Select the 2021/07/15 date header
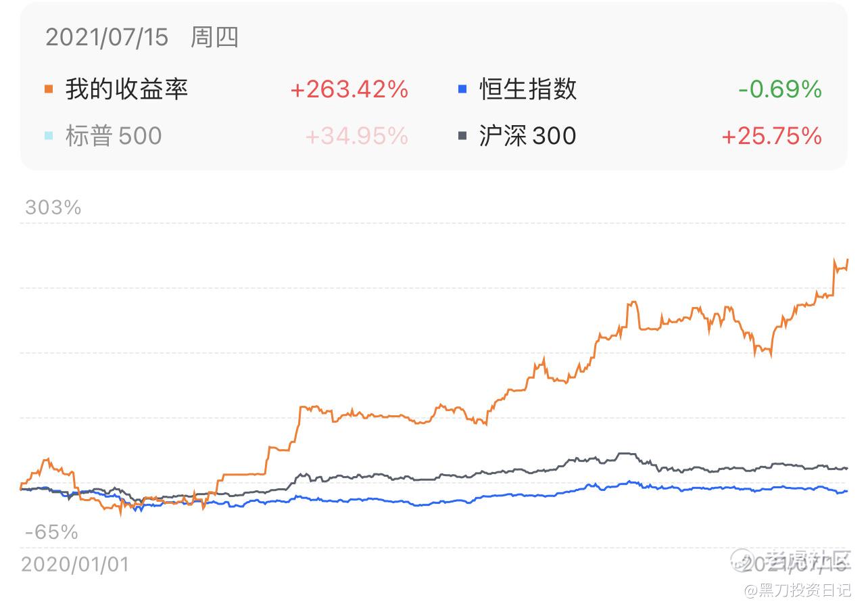Image resolution: width=868 pixels, height=610 pixels. 106,37
